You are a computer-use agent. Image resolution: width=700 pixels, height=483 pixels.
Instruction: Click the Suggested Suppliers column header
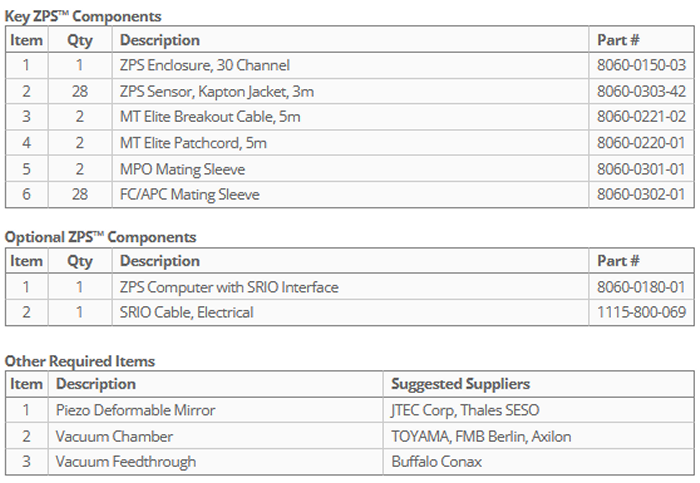click(460, 384)
